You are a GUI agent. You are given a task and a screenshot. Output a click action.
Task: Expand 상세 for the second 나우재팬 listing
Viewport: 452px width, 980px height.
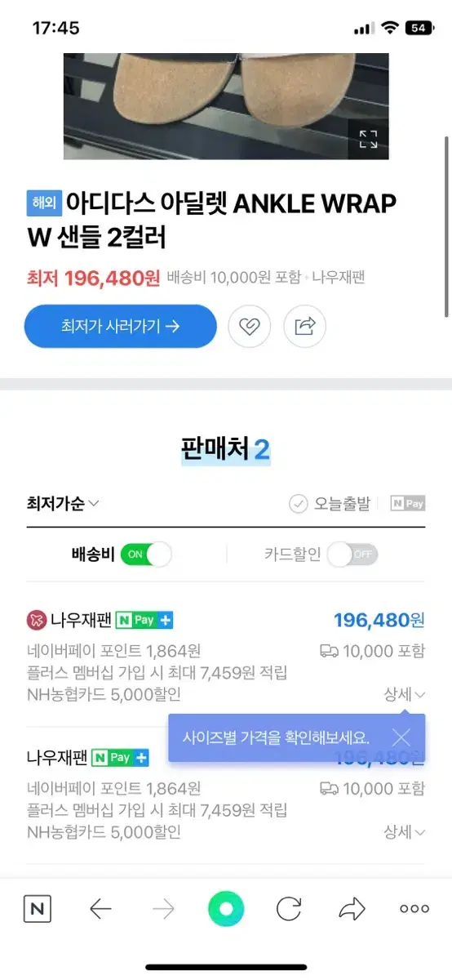[405, 832]
